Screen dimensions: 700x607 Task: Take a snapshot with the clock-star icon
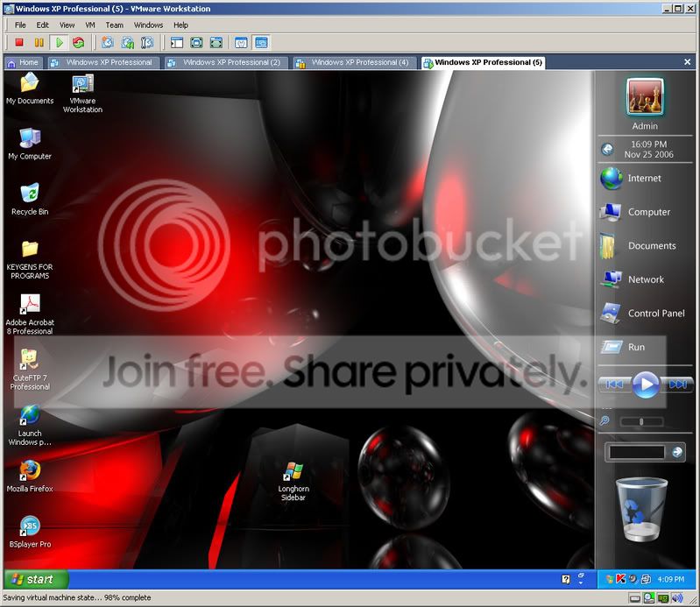pyautogui.click(x=107, y=42)
